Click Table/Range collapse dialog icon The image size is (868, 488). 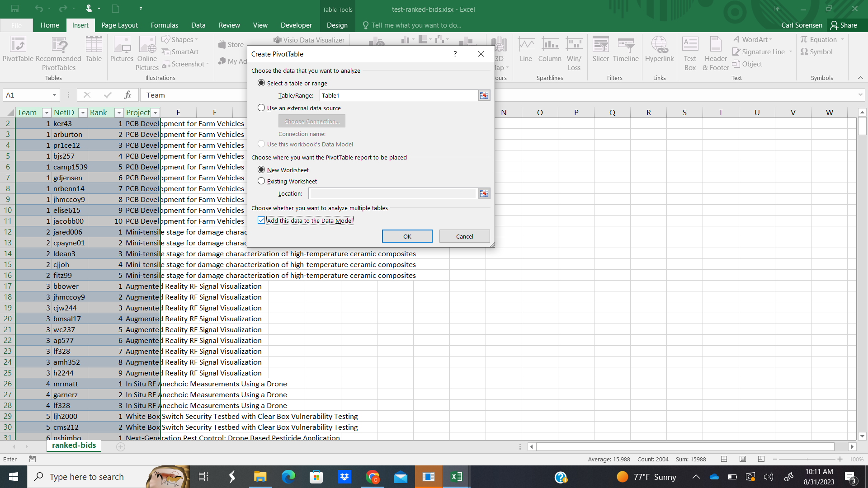pyautogui.click(x=484, y=95)
